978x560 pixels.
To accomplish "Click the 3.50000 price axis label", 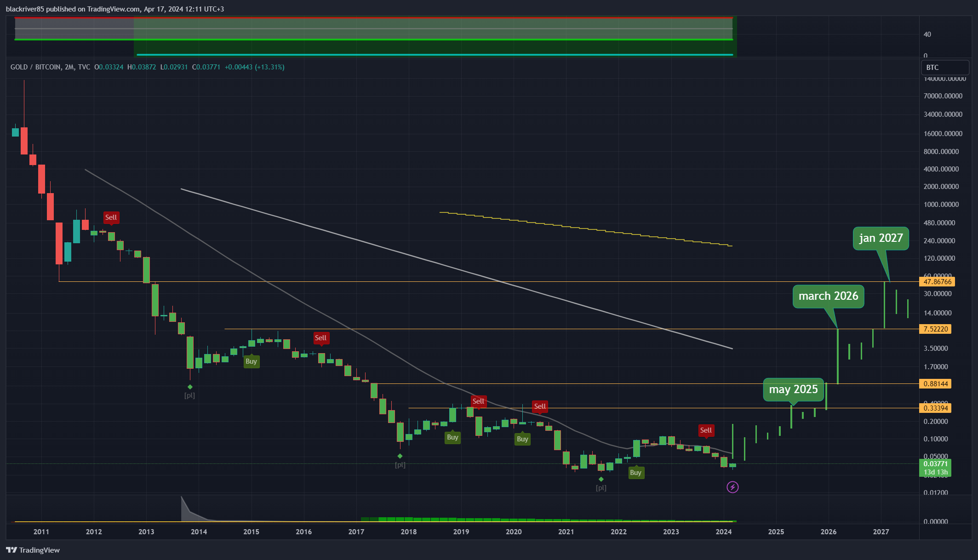I will pos(936,349).
